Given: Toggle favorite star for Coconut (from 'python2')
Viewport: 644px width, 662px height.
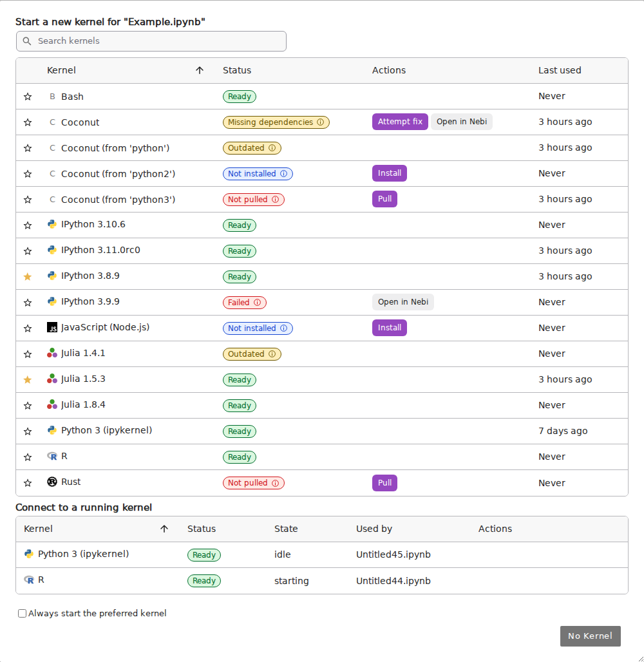Looking at the screenshot, I should (28, 174).
